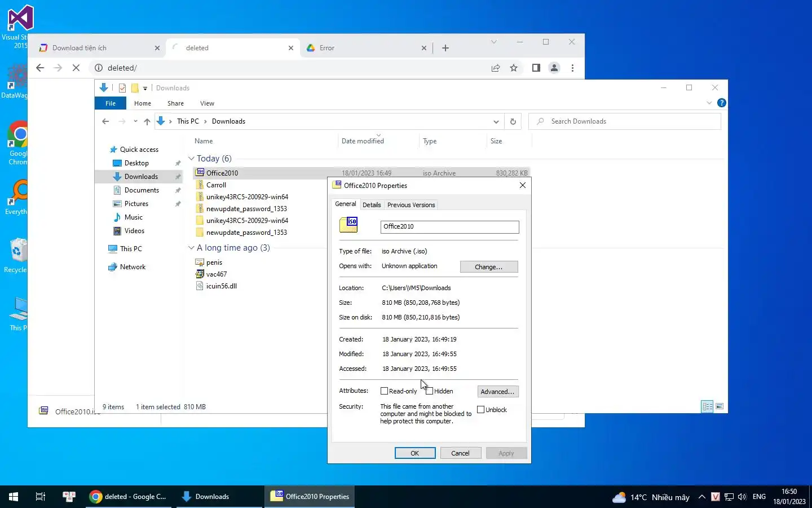Select This PC in navigation pane

pos(131,249)
